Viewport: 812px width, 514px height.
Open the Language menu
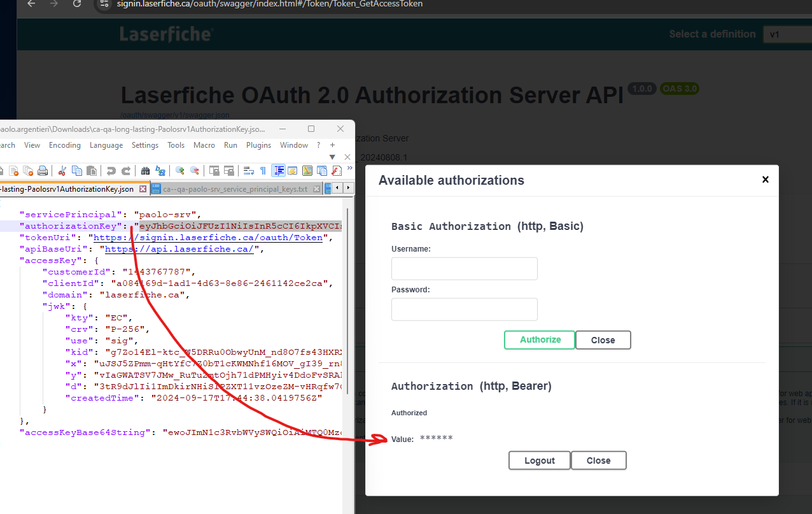pyautogui.click(x=106, y=145)
